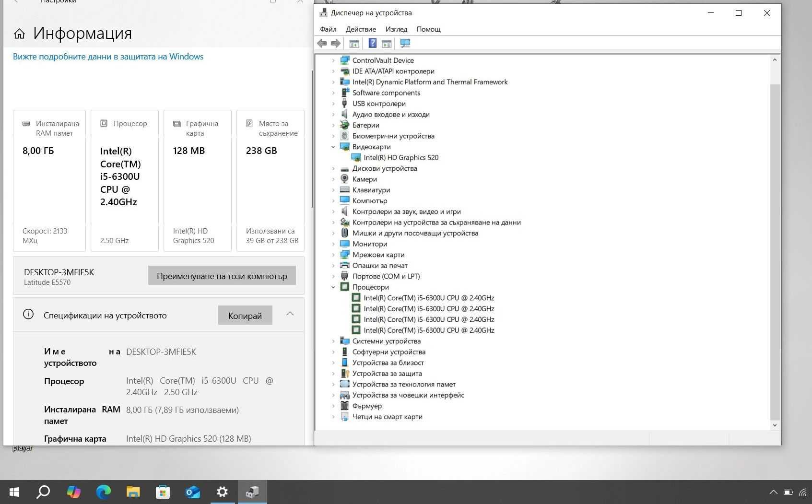The image size is (812, 504).
Task: Show hidden tray icons chevron
Action: tap(773, 492)
